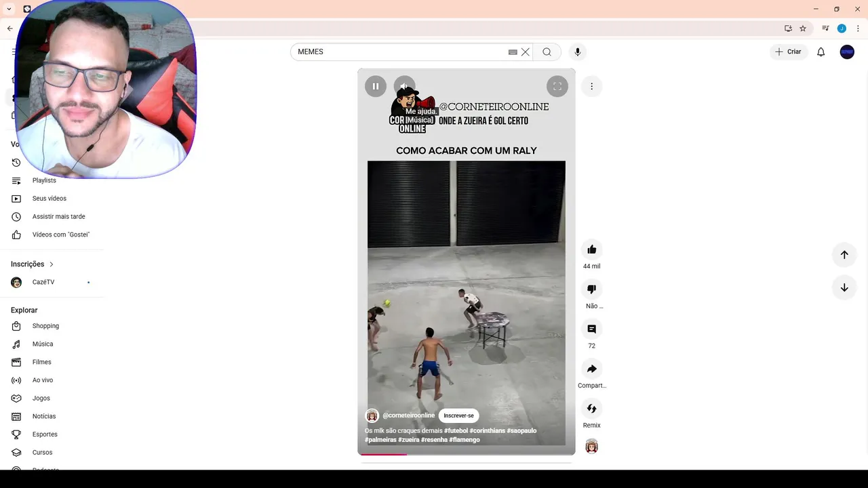Open the #resenha hashtag
Viewport: 868px width, 488px height.
click(434, 440)
